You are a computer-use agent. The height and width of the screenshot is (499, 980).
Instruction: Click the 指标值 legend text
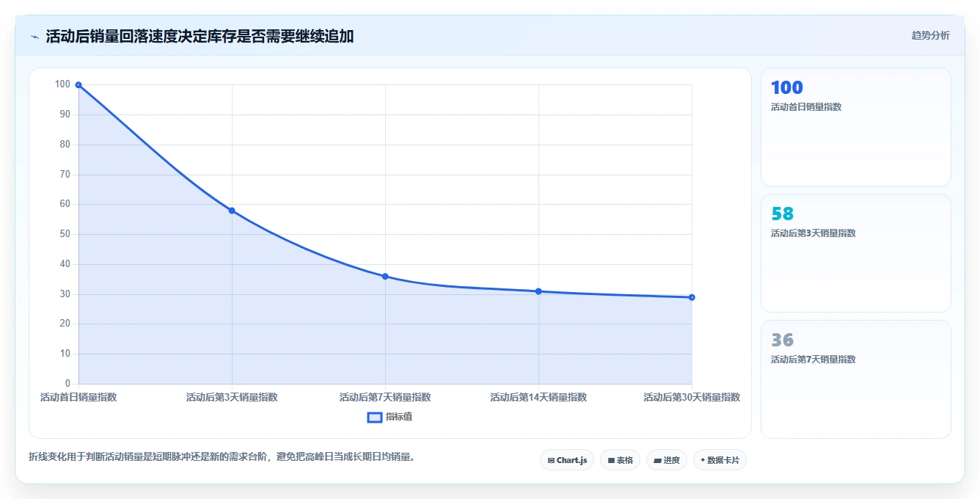(399, 417)
